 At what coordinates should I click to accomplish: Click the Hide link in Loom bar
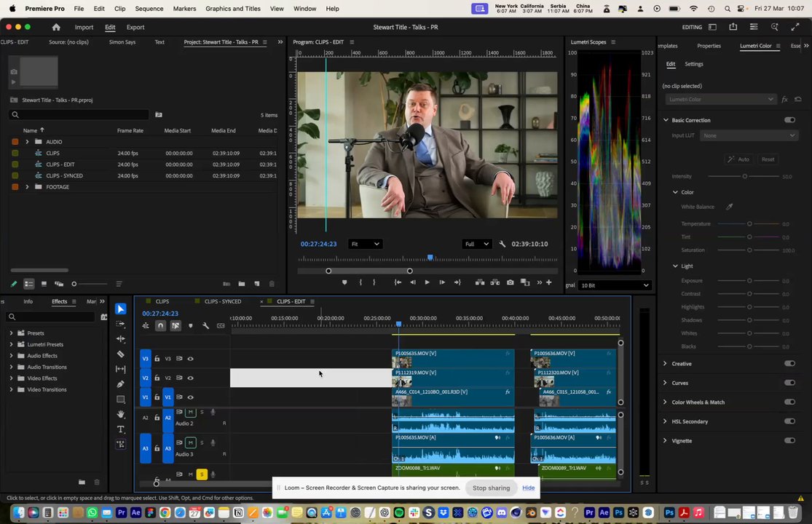[528, 488]
